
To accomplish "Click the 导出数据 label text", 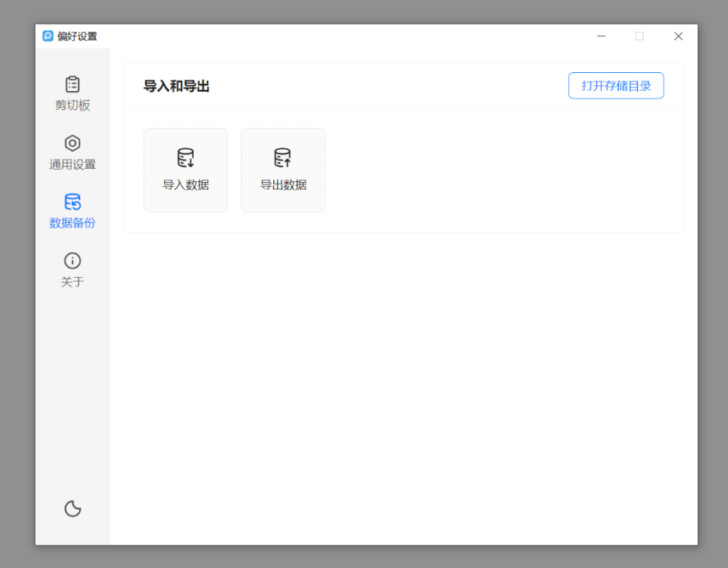I will click(283, 184).
